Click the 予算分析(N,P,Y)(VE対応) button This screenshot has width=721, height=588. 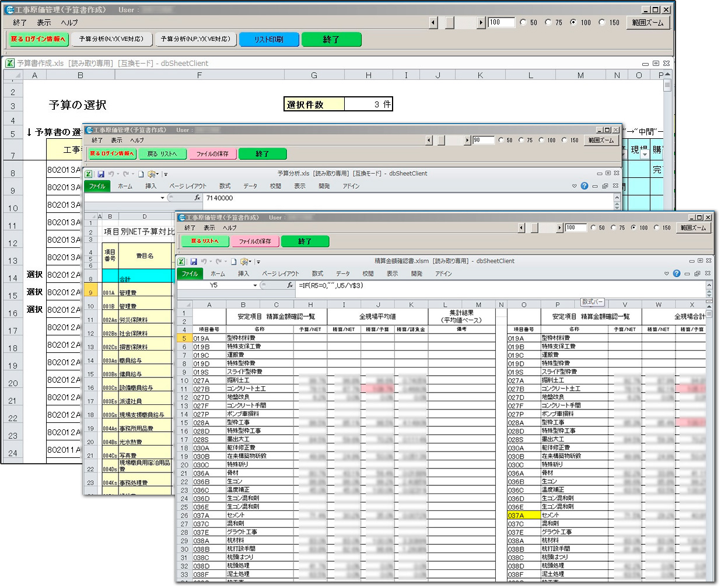click(x=196, y=39)
